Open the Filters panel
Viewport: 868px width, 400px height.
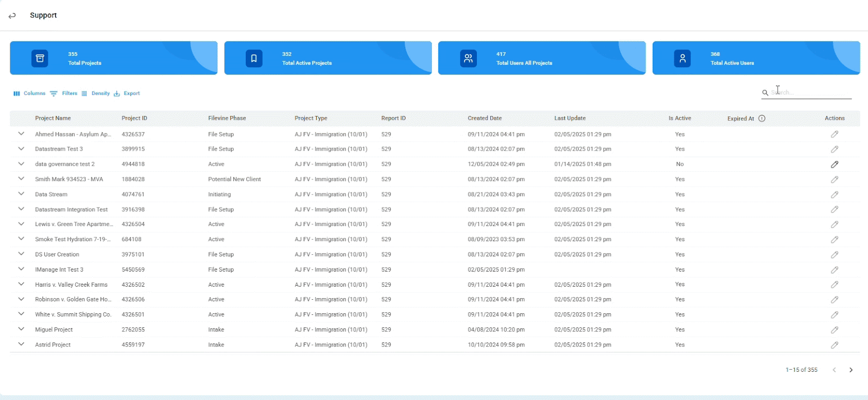pyautogui.click(x=63, y=93)
